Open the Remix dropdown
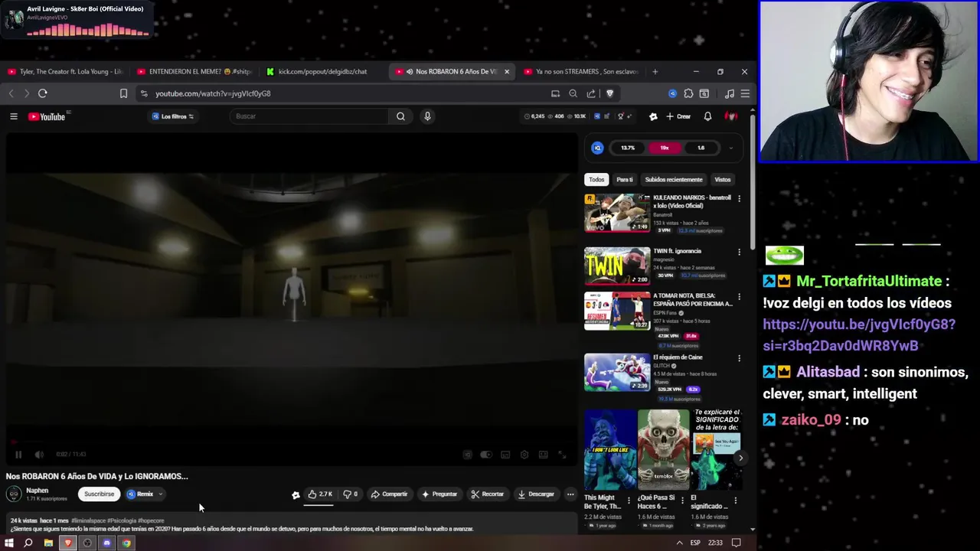Viewport: 980px width, 551px height. [145, 494]
